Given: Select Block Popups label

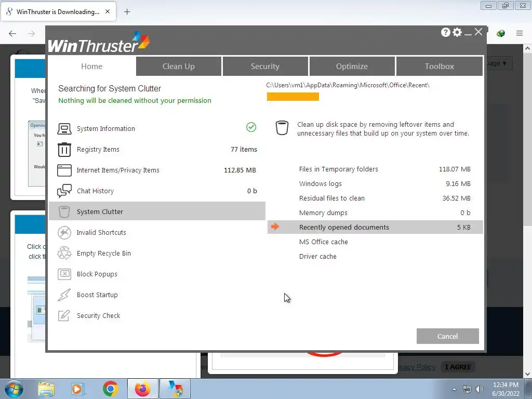Looking at the screenshot, I should click(x=97, y=274).
